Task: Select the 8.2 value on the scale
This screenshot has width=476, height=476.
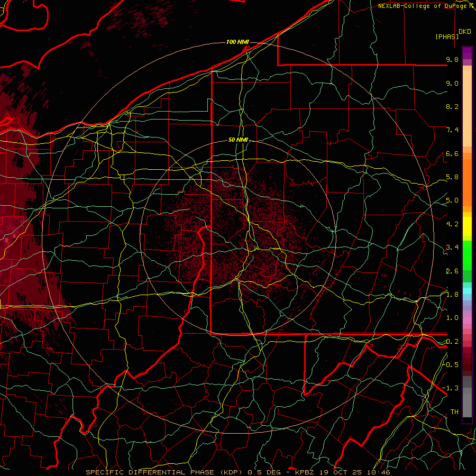Action: tap(452, 106)
